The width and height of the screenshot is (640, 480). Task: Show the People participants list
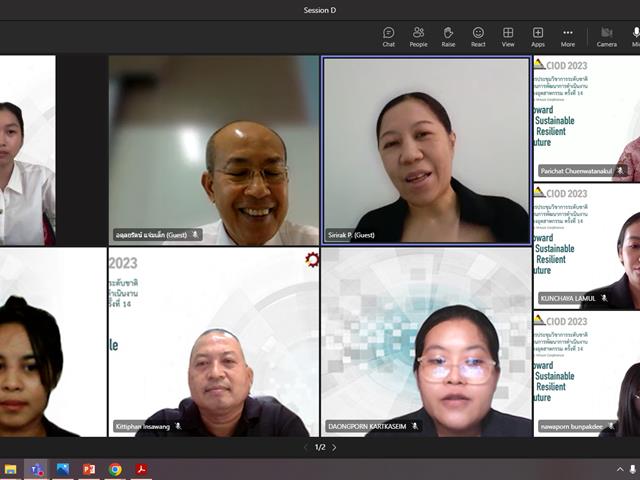[418, 37]
